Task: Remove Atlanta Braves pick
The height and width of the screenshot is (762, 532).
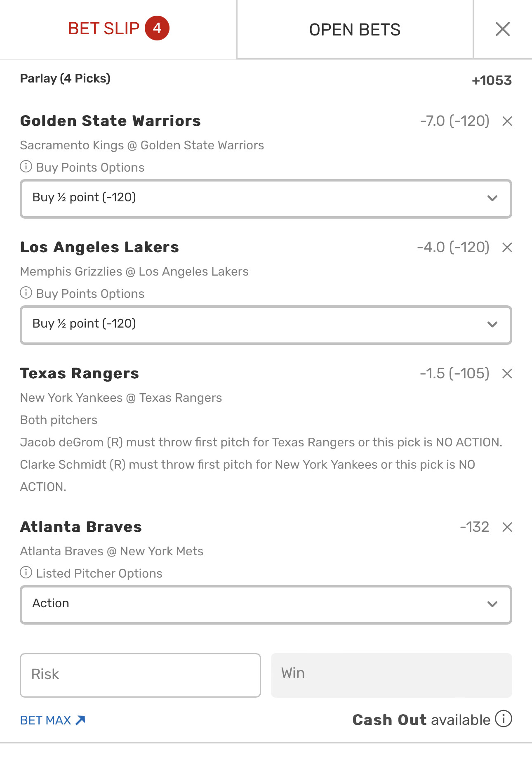Action: pyautogui.click(x=507, y=527)
